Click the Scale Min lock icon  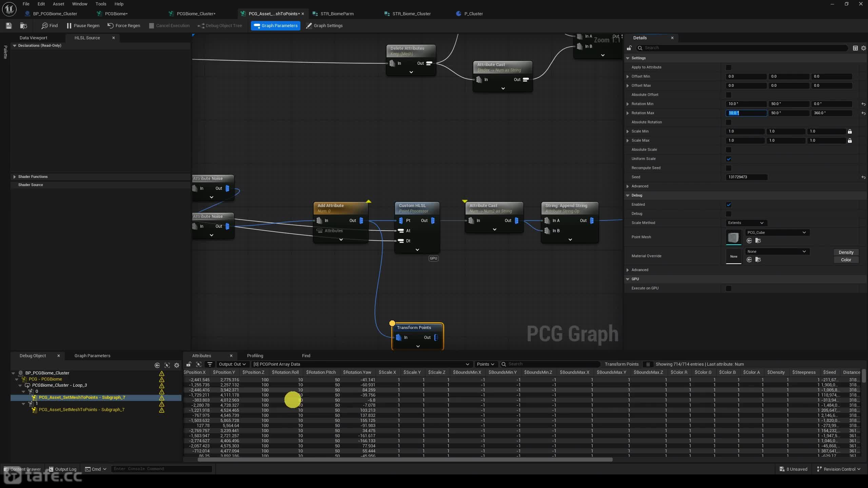click(850, 131)
